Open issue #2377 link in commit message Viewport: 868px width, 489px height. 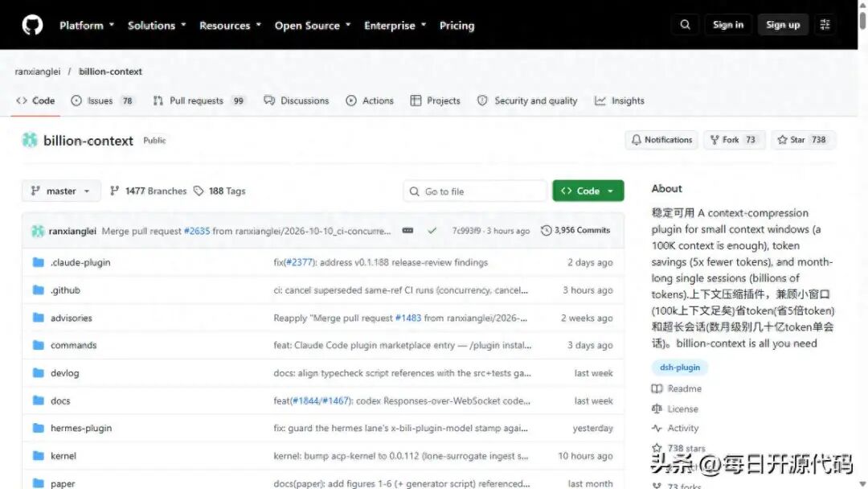[300, 262]
